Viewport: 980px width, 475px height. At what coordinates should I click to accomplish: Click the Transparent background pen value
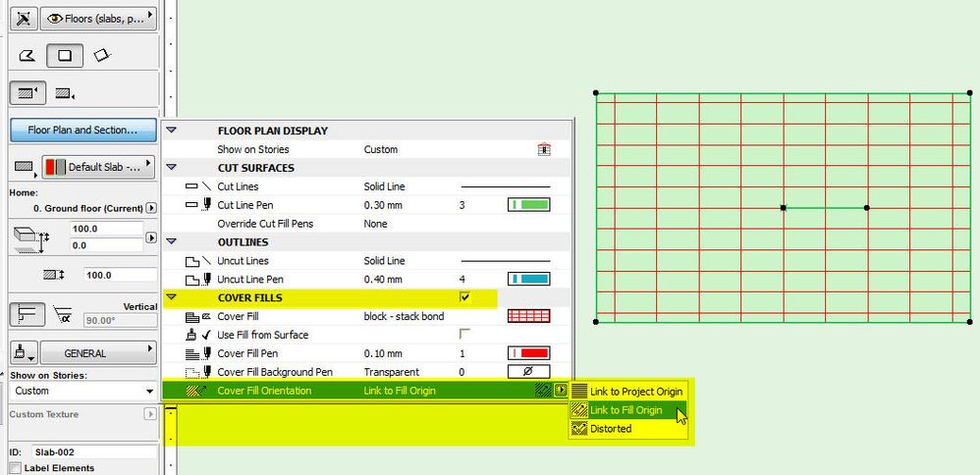391,372
